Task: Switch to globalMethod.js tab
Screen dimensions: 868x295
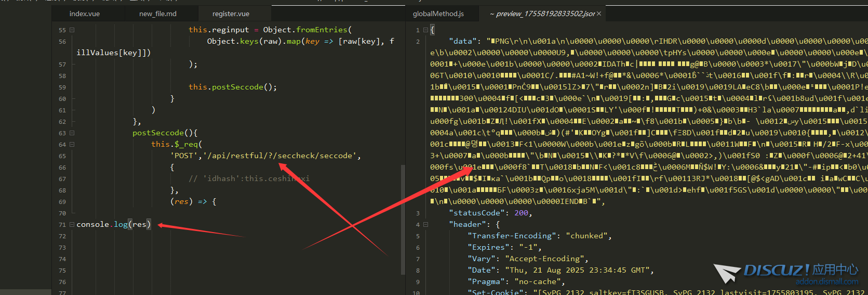Action: (438, 14)
